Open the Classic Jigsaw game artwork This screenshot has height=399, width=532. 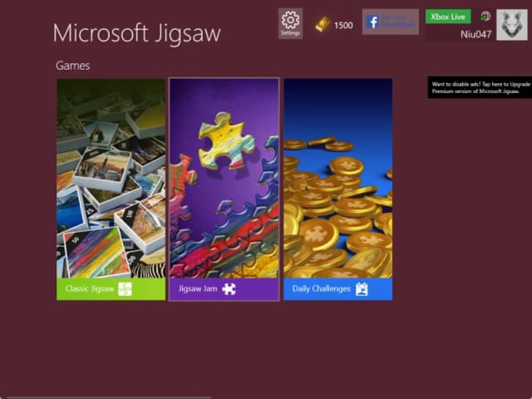pyautogui.click(x=111, y=179)
